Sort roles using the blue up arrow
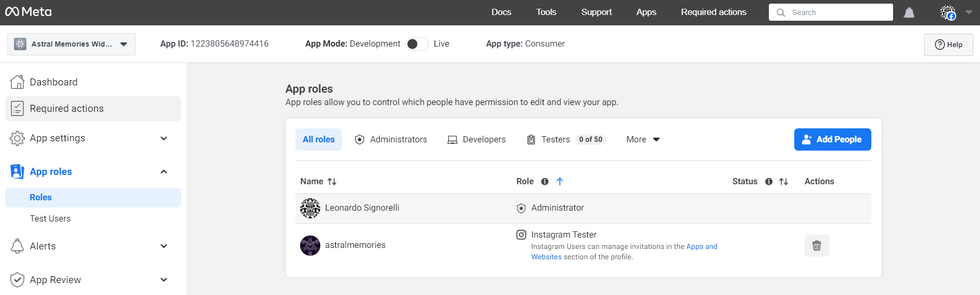Viewport: 980px width, 295px height. point(559,182)
